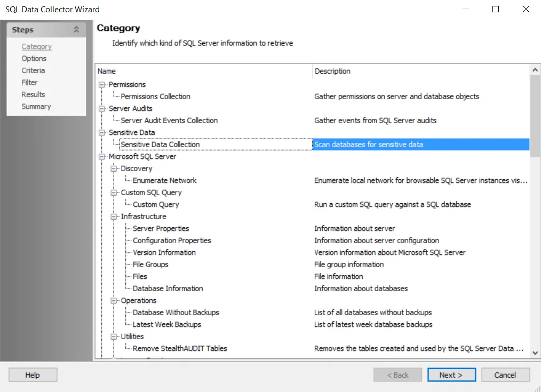Select Database Without Backups entry
The height and width of the screenshot is (392, 541).
(x=176, y=313)
